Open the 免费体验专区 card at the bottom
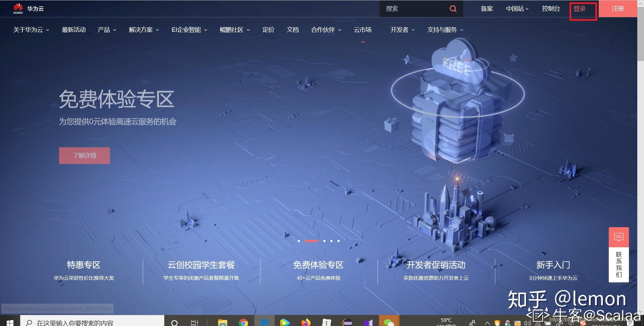The image size is (644, 326). click(x=319, y=270)
